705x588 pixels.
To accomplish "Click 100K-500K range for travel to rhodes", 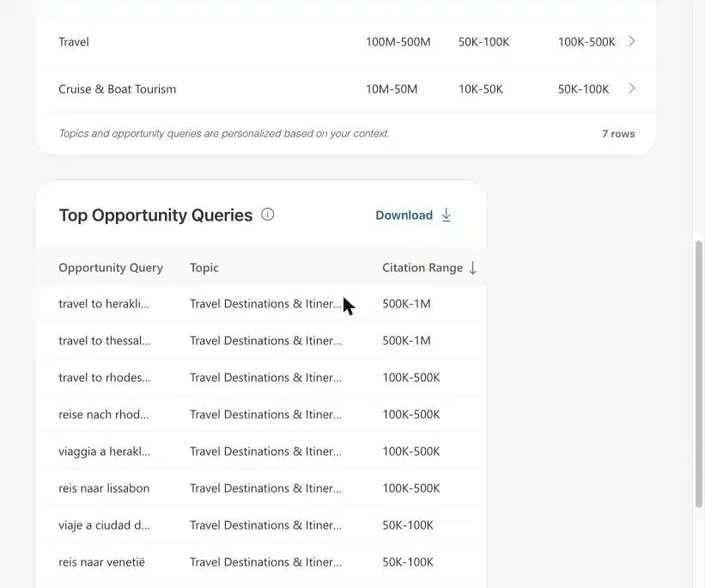I will (x=411, y=378).
